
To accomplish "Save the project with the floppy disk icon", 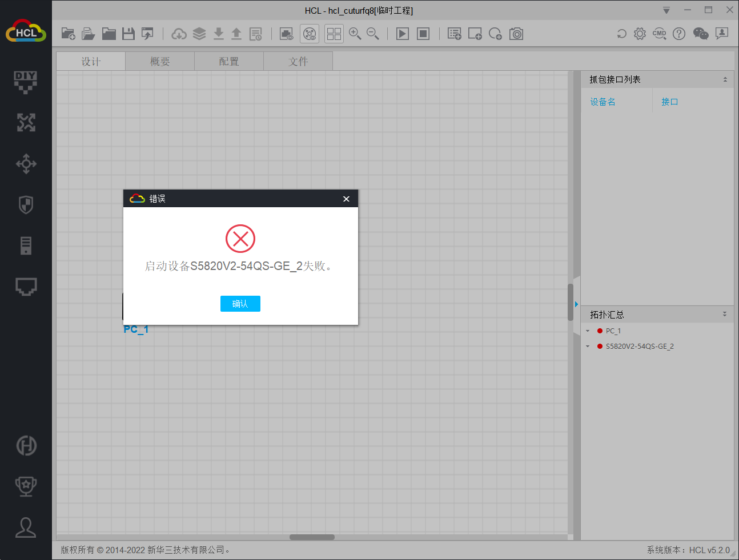I will pos(128,34).
